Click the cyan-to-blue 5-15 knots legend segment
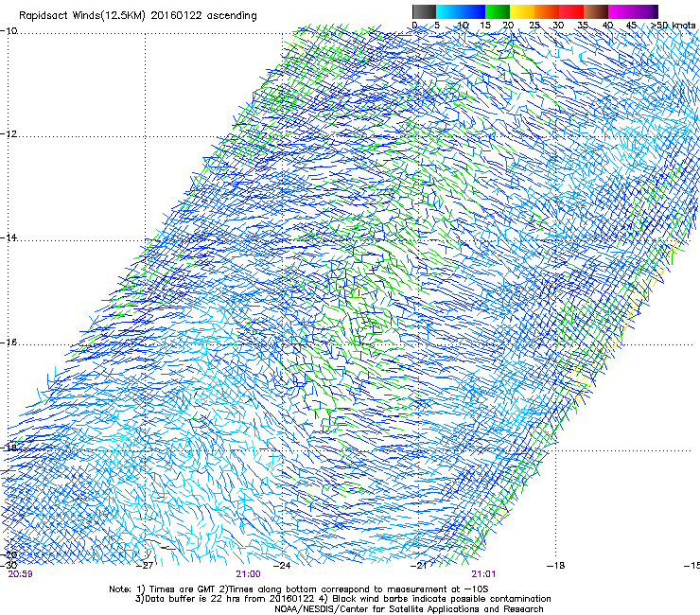Screen dimensions: 700x615 461,11
